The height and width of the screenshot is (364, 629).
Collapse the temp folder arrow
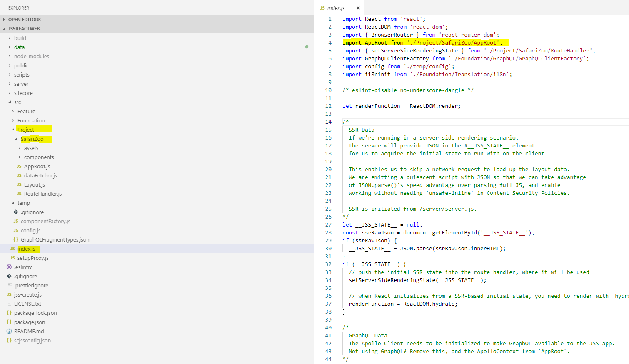point(13,203)
